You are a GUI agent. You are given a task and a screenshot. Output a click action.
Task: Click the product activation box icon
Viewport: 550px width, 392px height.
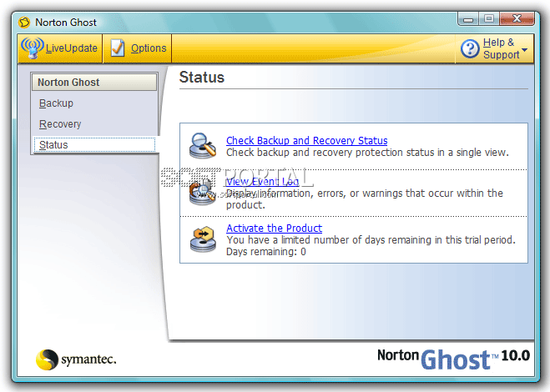[x=203, y=239]
